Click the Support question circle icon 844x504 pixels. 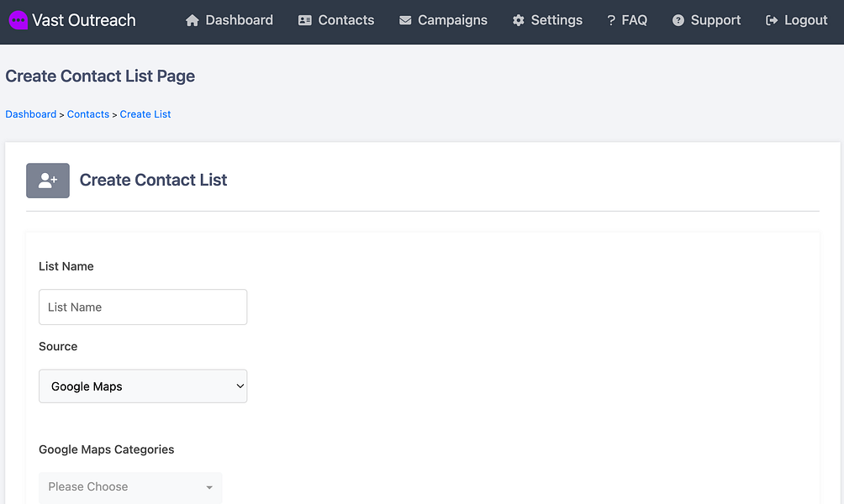678,20
